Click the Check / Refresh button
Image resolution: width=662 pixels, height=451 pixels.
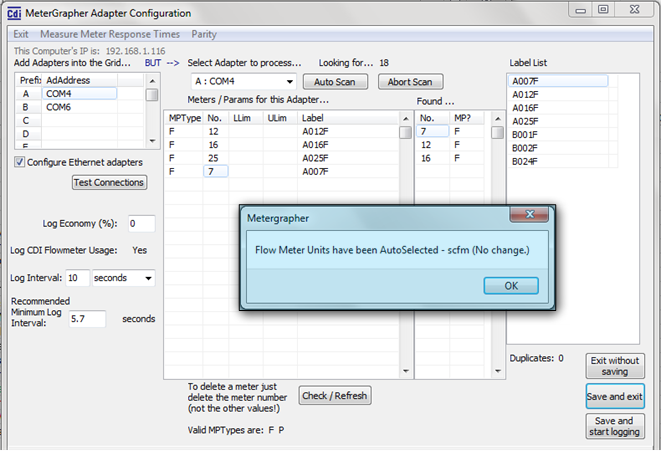click(335, 396)
